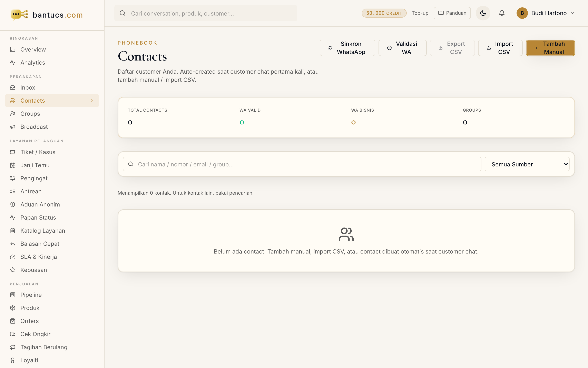Click the SLA & Kinerja gauge icon
This screenshot has width=588, height=368.
pyautogui.click(x=13, y=257)
